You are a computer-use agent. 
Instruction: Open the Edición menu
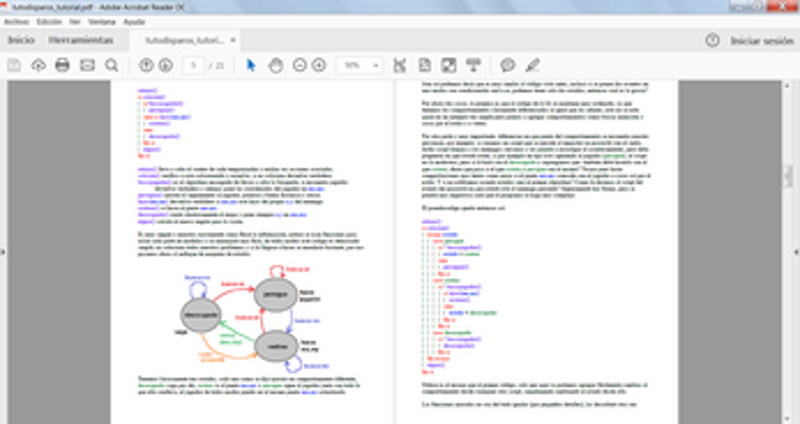pyautogui.click(x=49, y=22)
